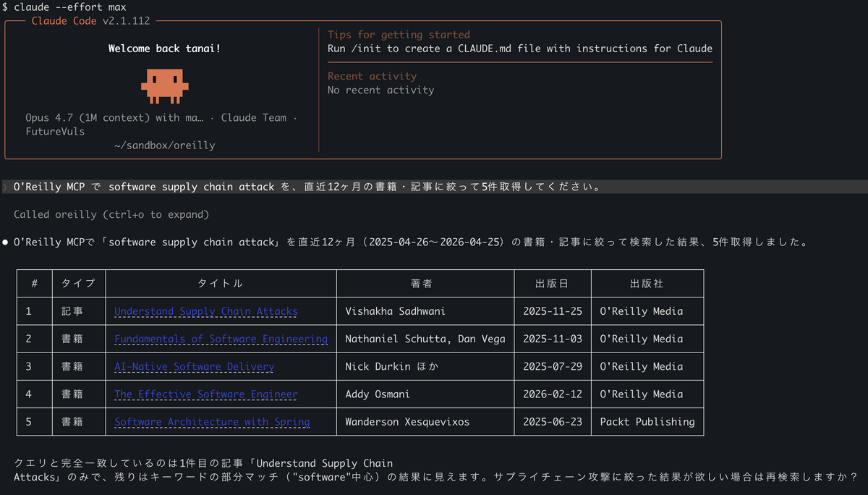Click 'Tips for getting started' heading

[x=399, y=35]
